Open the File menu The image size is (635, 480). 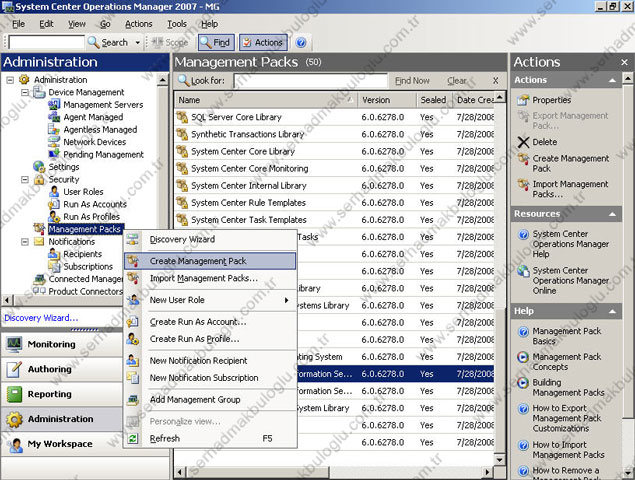18,24
